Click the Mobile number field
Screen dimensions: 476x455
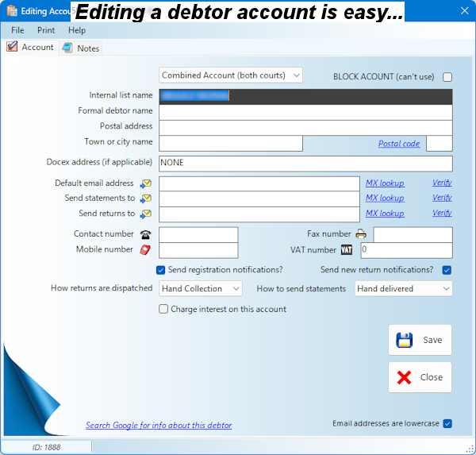(198, 250)
